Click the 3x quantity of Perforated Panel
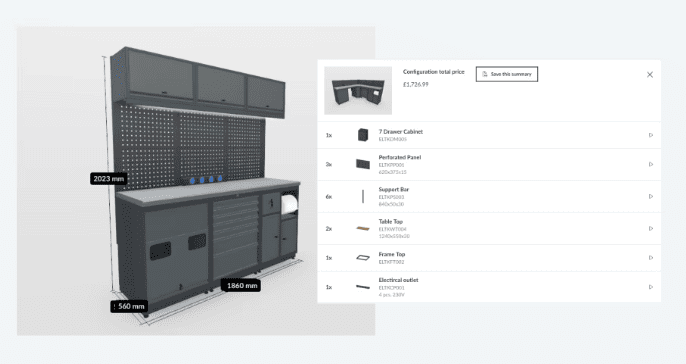Image resolution: width=686 pixels, height=364 pixels. pos(329,164)
